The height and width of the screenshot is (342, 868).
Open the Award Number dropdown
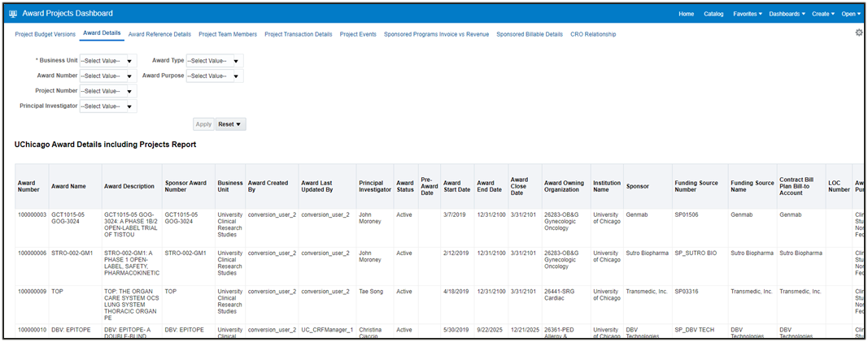point(108,76)
